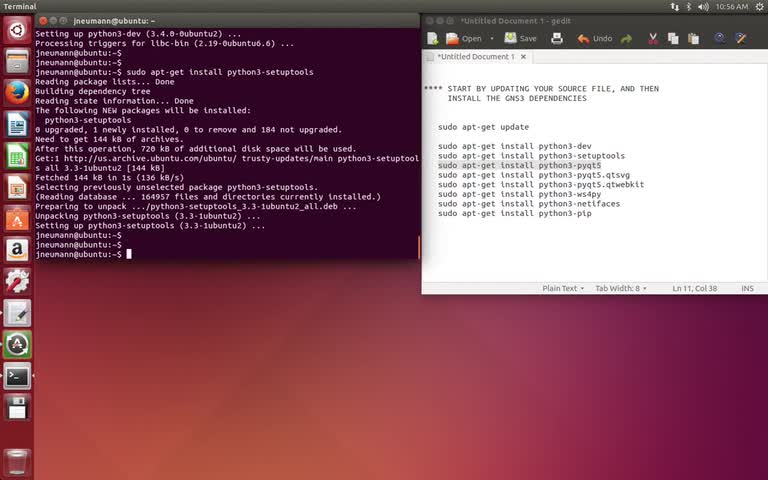Cut selected text with scissors icon
This screenshot has height=480, width=768.
click(x=653, y=38)
